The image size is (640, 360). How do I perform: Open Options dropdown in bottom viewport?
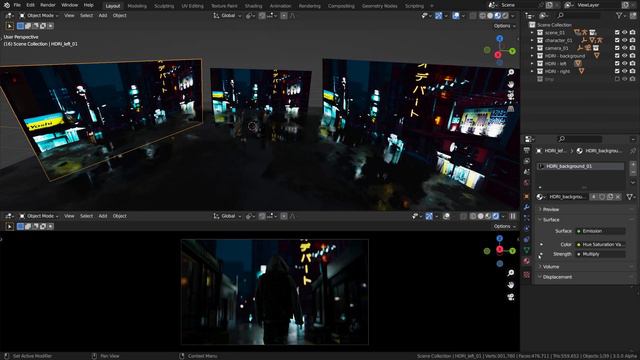pyautogui.click(x=504, y=226)
